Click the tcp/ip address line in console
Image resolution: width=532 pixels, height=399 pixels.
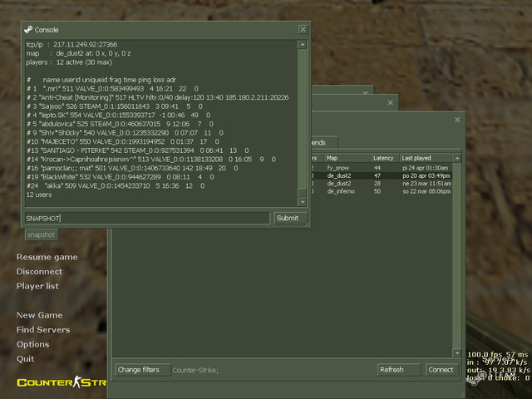[71, 44]
